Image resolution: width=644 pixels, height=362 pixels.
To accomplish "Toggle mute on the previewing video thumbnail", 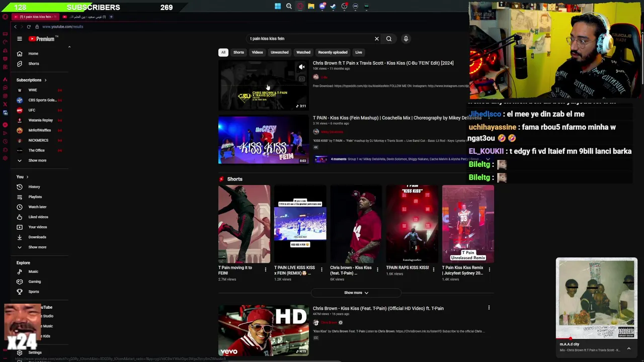I will point(302,67).
